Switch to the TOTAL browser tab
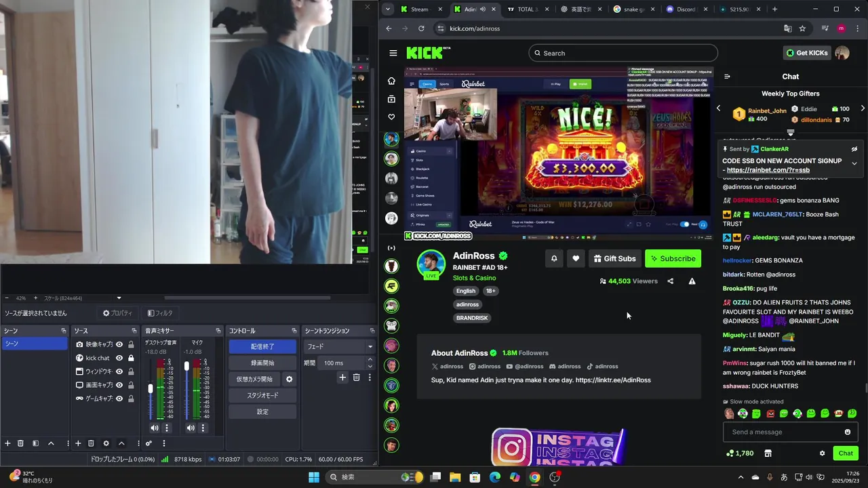This screenshot has width=868, height=488. point(528,9)
